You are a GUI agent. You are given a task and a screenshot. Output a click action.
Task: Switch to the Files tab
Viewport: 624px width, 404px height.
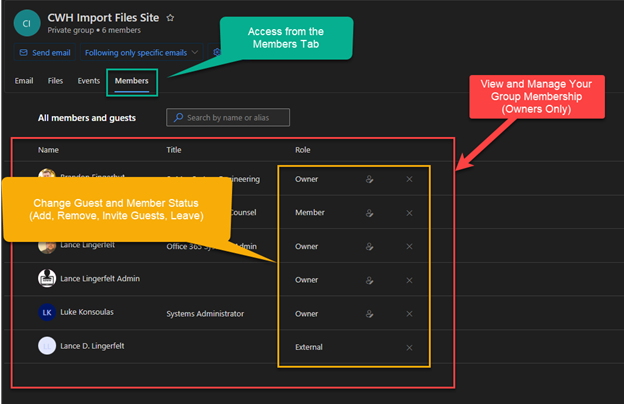click(x=55, y=81)
